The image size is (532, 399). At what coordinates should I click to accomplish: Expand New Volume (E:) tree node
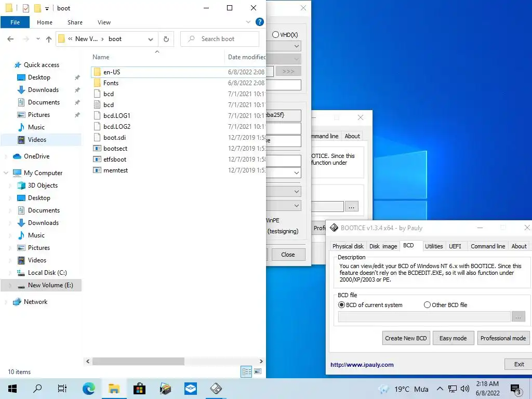[10, 285]
